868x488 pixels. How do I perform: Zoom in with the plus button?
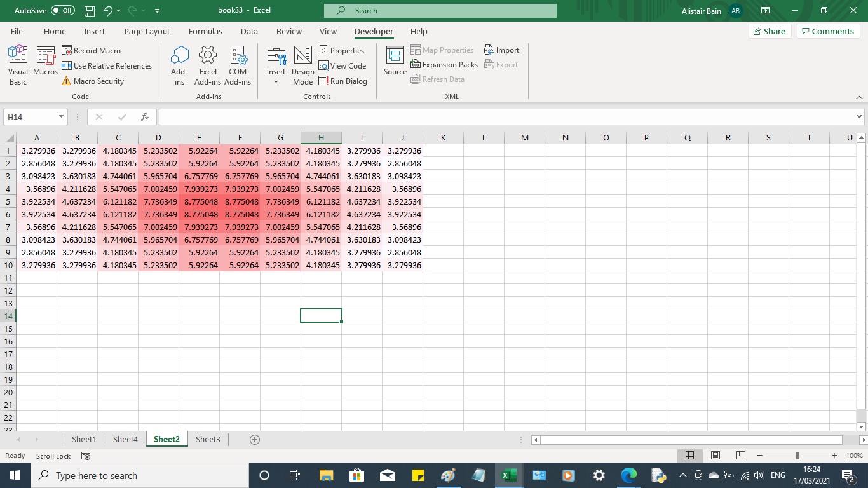(x=835, y=456)
